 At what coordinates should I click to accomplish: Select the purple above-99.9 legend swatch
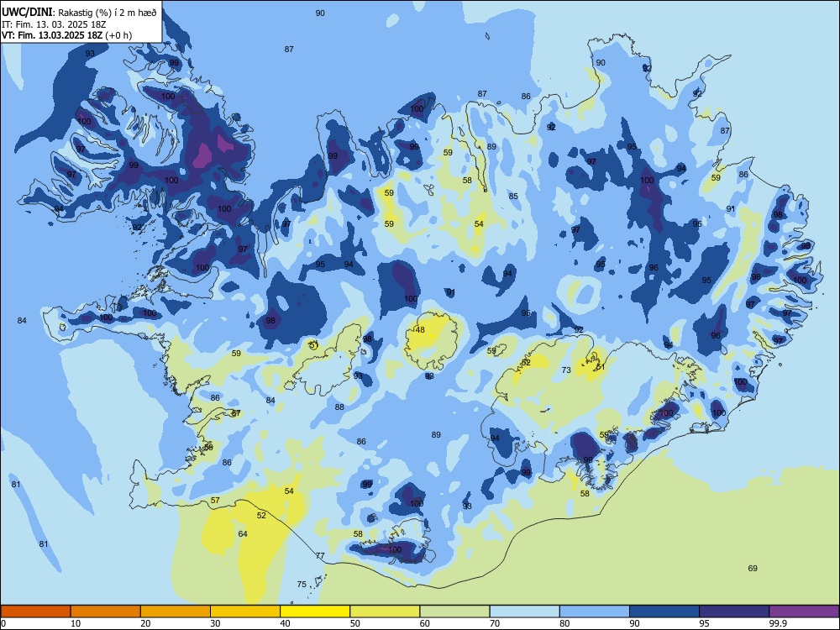[x=804, y=612]
